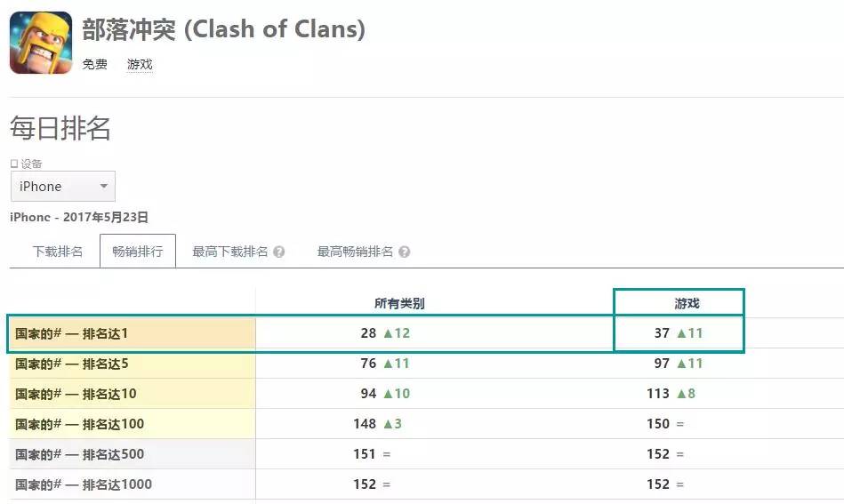Select the 国家的# — 排名达1 row label
Screen dimensions: 844x504
(72, 333)
